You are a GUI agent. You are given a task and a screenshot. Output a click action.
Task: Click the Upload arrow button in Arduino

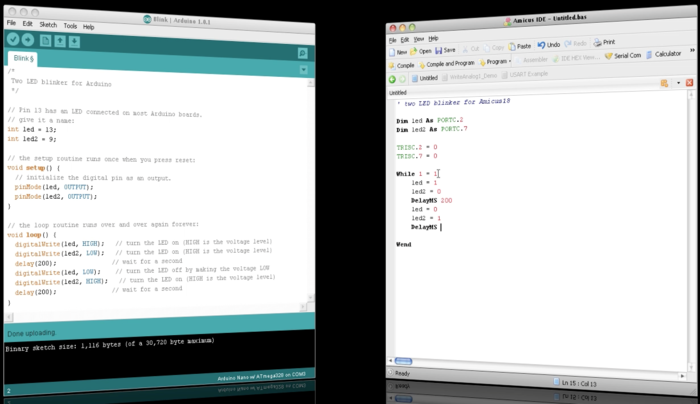[28, 40]
